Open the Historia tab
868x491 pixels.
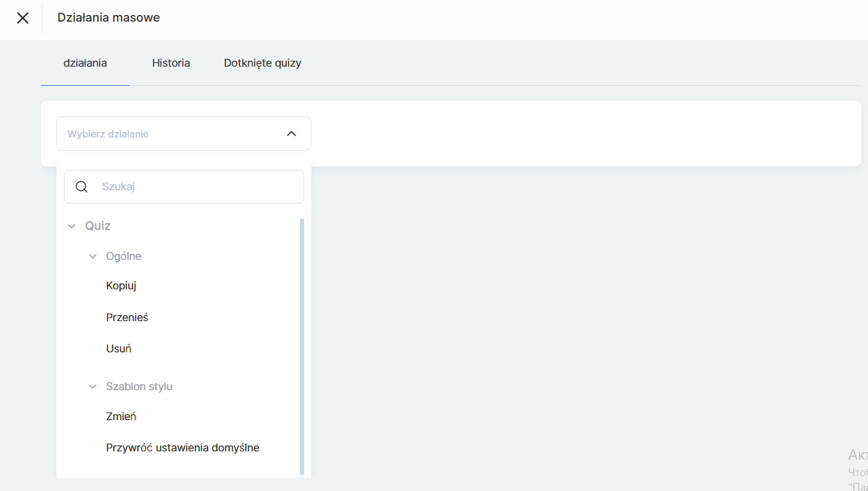pos(171,63)
